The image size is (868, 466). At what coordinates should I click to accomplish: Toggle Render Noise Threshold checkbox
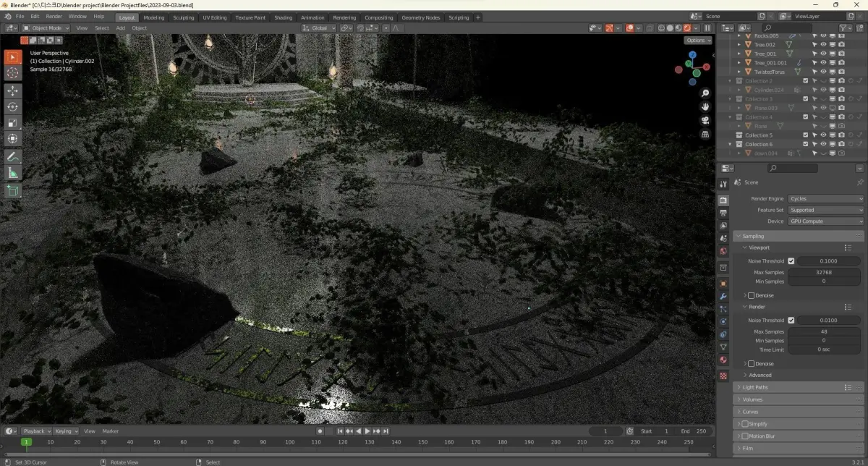pos(791,320)
